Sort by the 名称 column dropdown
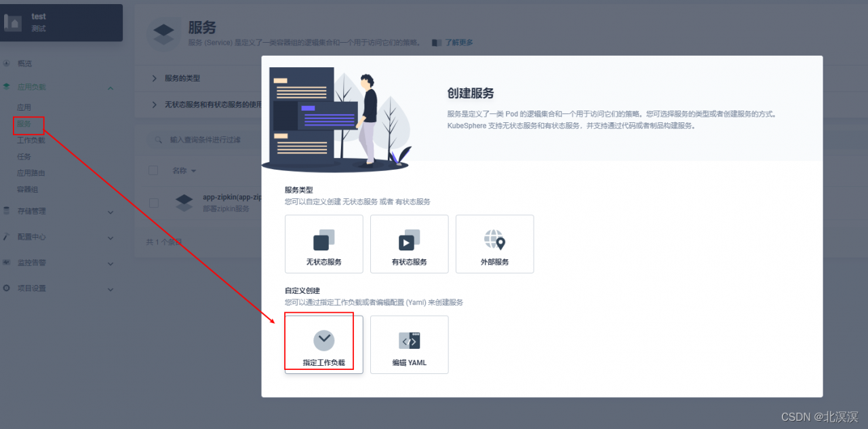Screen dimensions: 868x429 [x=184, y=170]
